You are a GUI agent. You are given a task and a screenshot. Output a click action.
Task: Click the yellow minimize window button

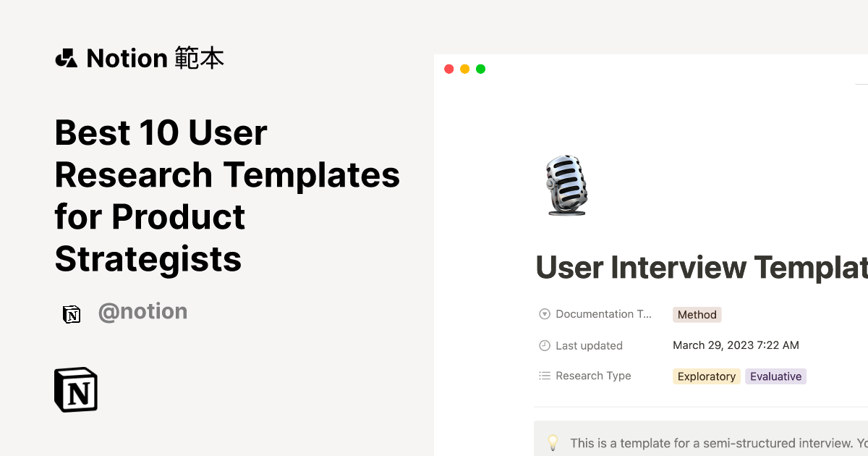coord(464,69)
